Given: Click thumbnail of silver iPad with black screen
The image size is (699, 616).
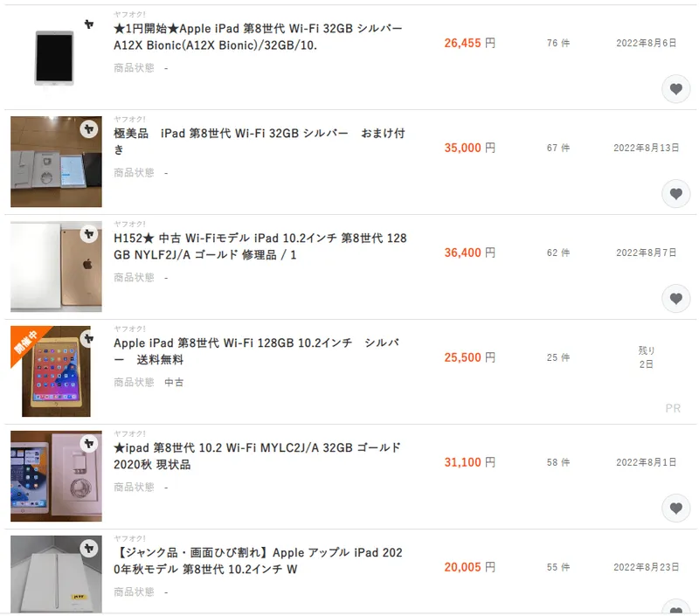Looking at the screenshot, I should (x=54, y=58).
